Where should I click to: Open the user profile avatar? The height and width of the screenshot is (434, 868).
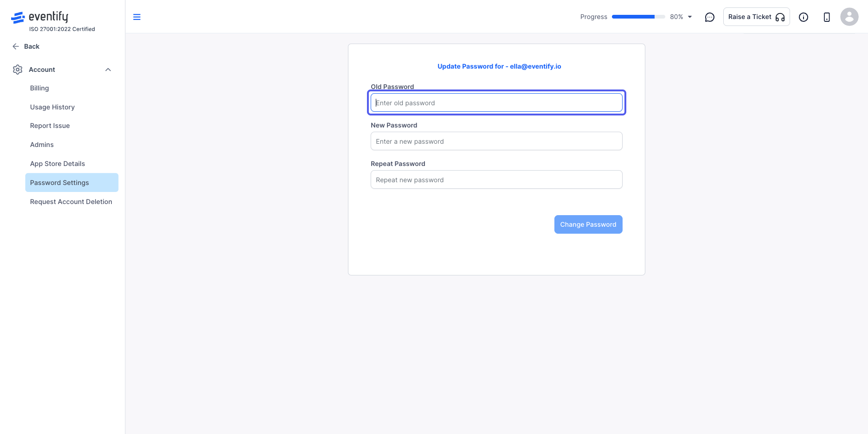(x=849, y=17)
